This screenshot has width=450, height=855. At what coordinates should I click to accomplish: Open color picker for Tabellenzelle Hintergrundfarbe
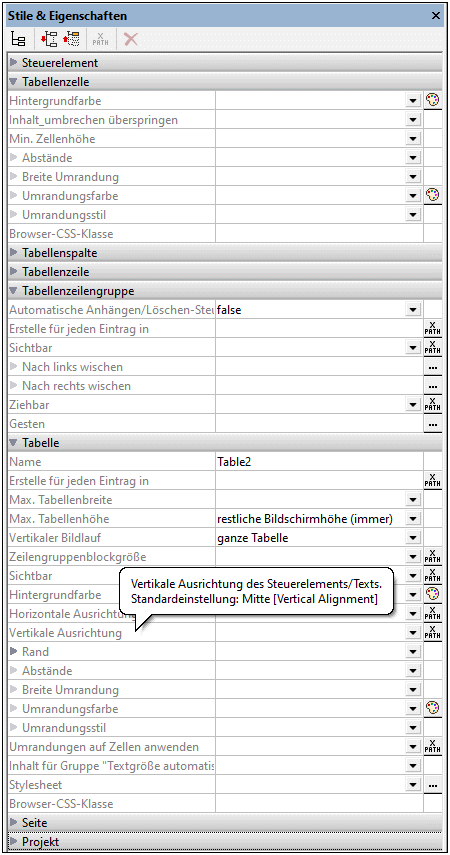click(433, 100)
